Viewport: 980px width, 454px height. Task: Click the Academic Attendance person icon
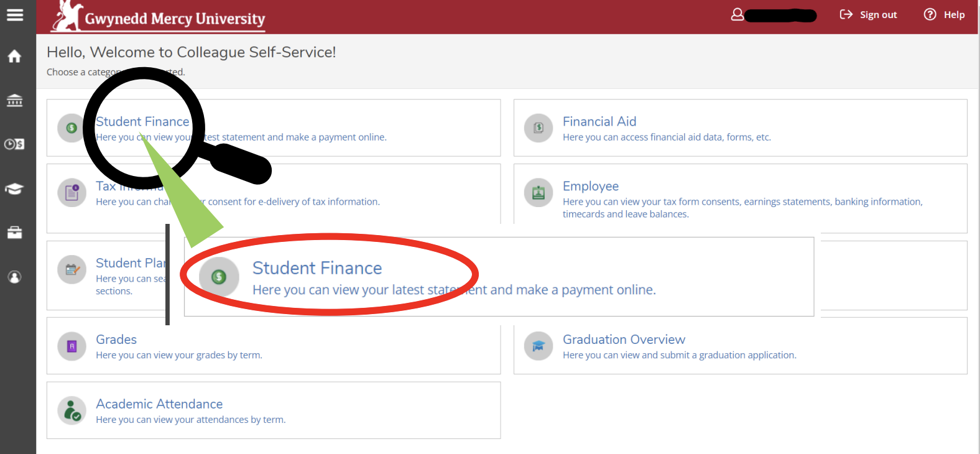(x=72, y=410)
